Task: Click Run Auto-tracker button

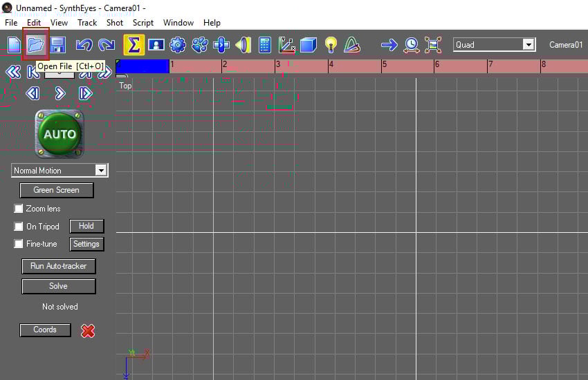Action: [x=59, y=266]
